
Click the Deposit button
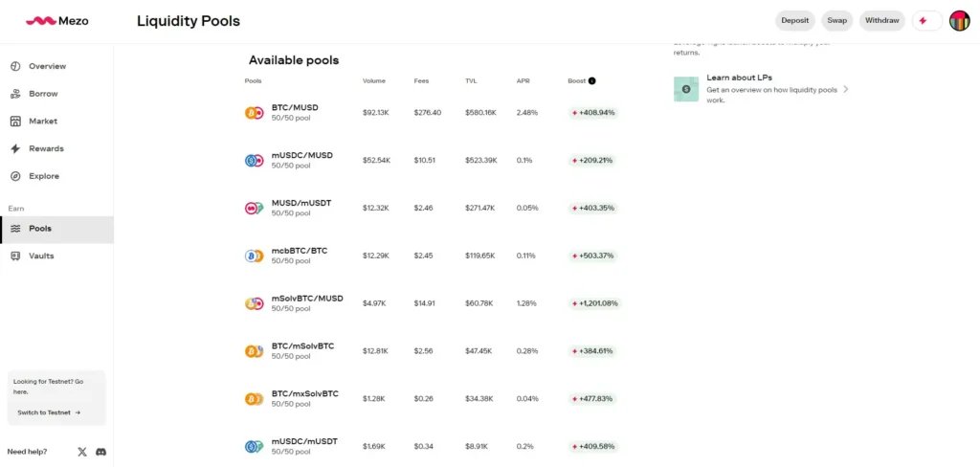795,21
